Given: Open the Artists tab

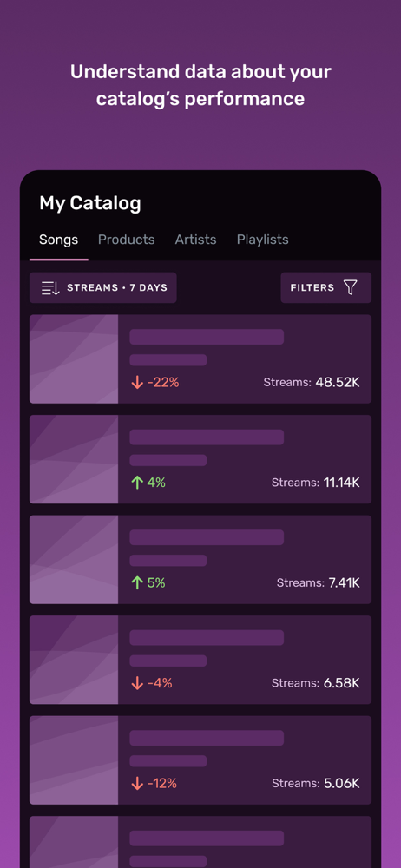Looking at the screenshot, I should (195, 240).
